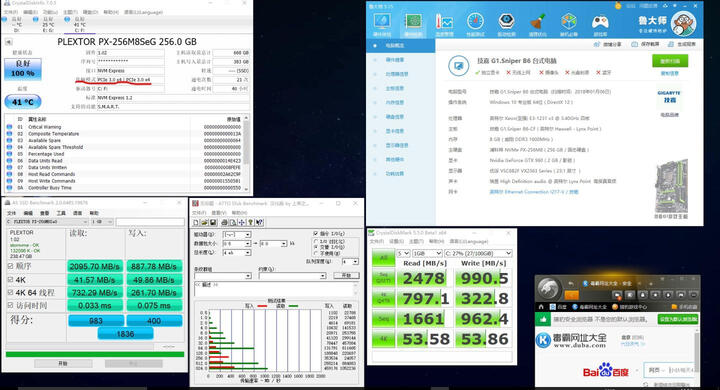Screen dimensions: 720x390
Task: Select the highlighted computer overview sidebar tab in Ludashi
Action: click(400, 45)
